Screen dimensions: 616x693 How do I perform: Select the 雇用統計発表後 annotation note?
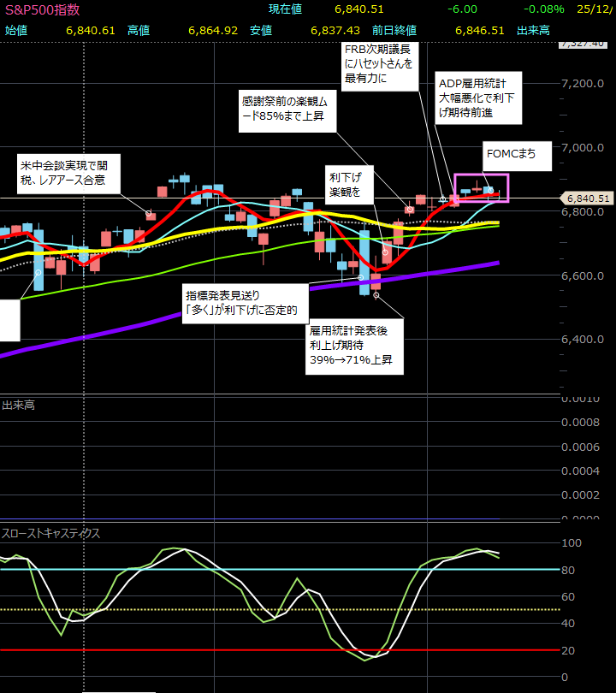click(x=352, y=346)
